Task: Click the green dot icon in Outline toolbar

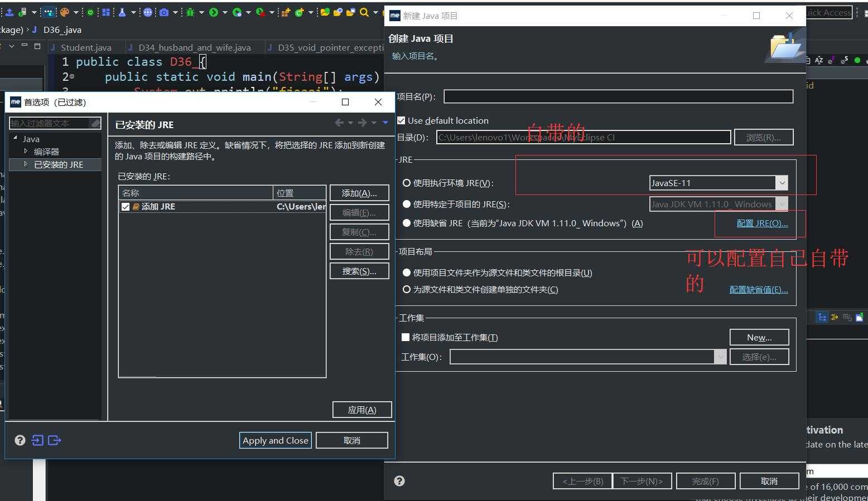Action: click(x=857, y=60)
